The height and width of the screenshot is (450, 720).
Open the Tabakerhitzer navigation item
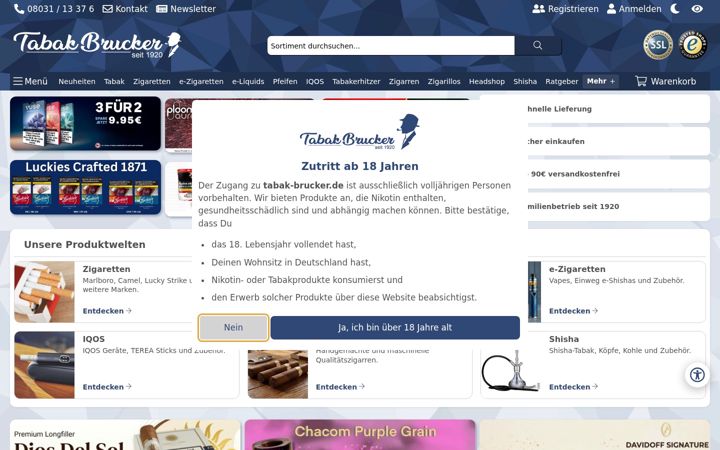coord(356,81)
